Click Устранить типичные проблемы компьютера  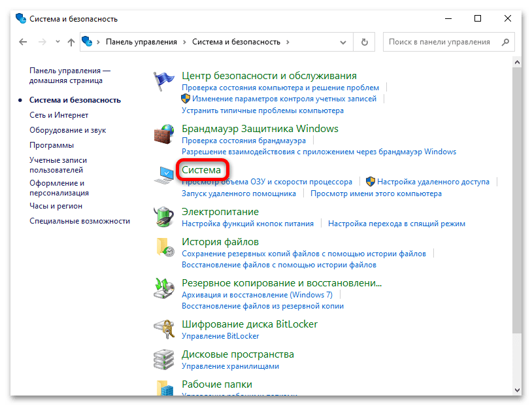pyautogui.click(x=263, y=110)
